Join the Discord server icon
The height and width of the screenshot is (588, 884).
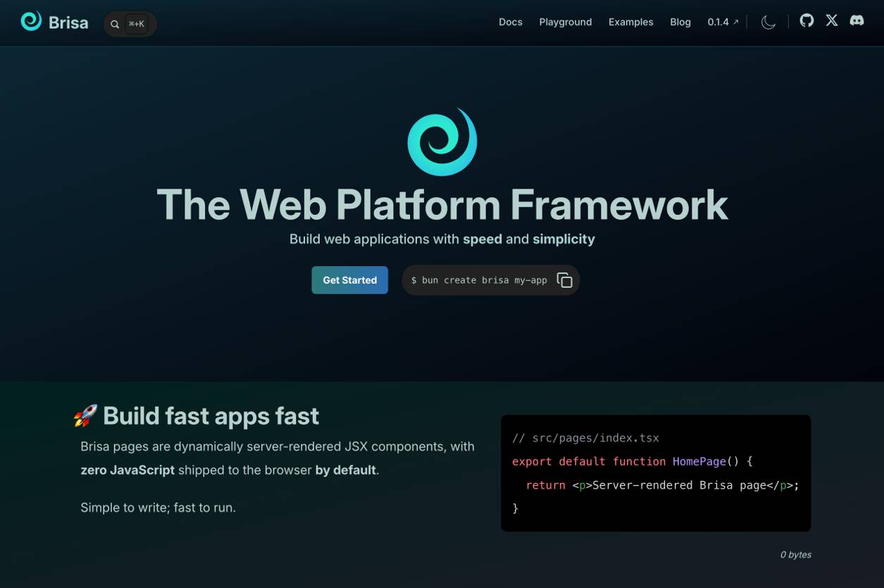(857, 20)
